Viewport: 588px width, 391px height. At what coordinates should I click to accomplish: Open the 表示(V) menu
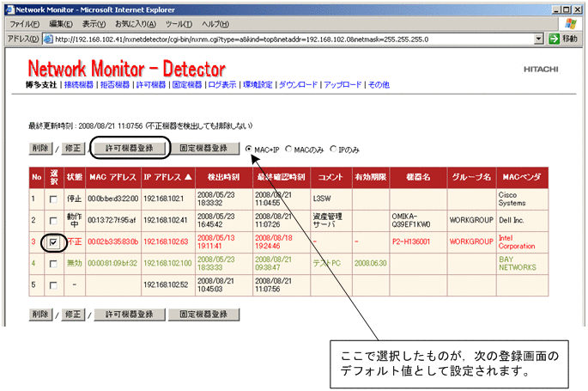94,24
